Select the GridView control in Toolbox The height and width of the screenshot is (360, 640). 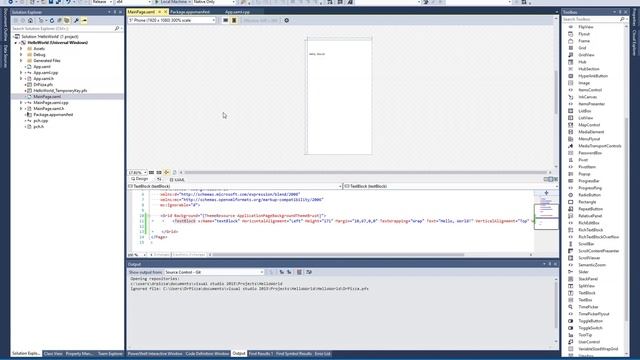click(586, 55)
